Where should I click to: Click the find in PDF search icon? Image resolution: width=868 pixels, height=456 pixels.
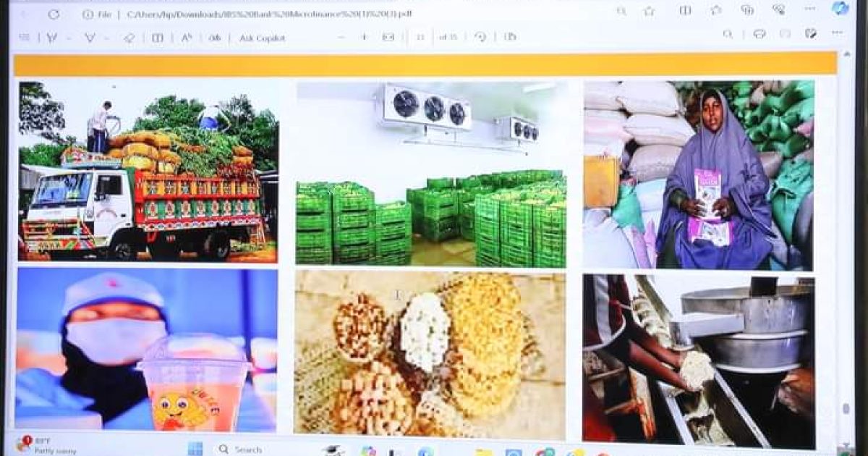coord(728,34)
